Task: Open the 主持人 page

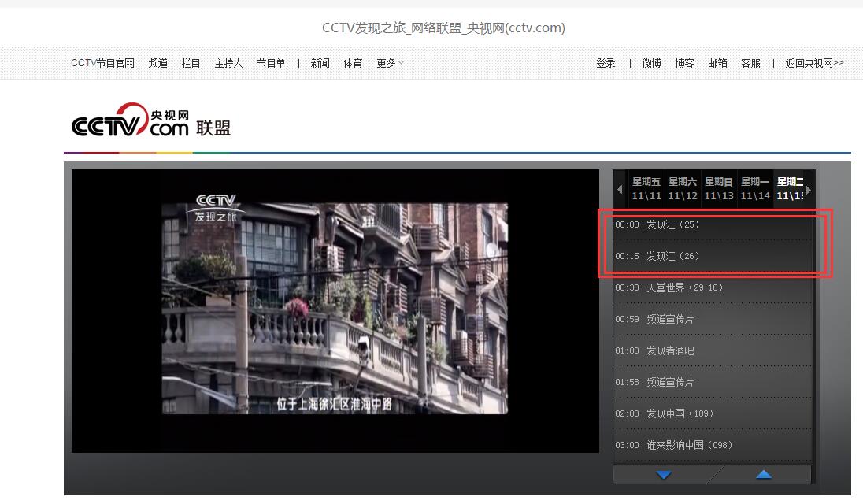Action: [x=228, y=63]
